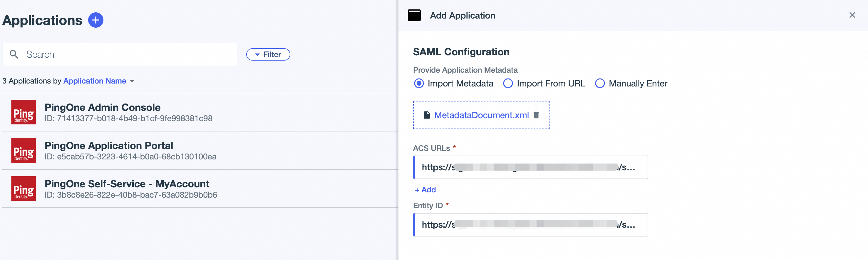
Task: Delete MetadataDocument.xml with the trash icon
Action: point(536,115)
